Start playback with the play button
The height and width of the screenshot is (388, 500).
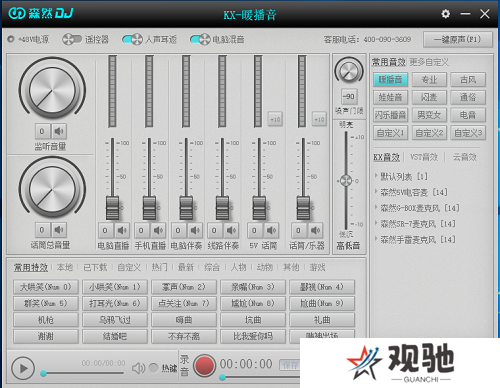[x=23, y=369]
